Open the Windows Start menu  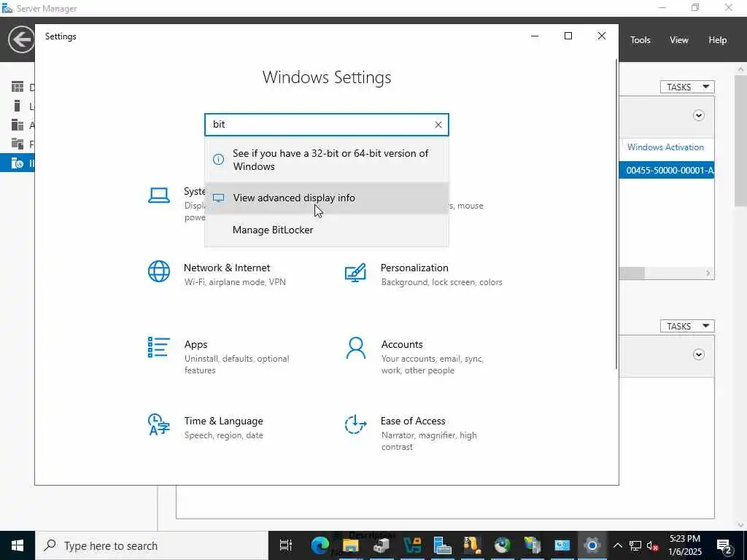[x=18, y=545]
